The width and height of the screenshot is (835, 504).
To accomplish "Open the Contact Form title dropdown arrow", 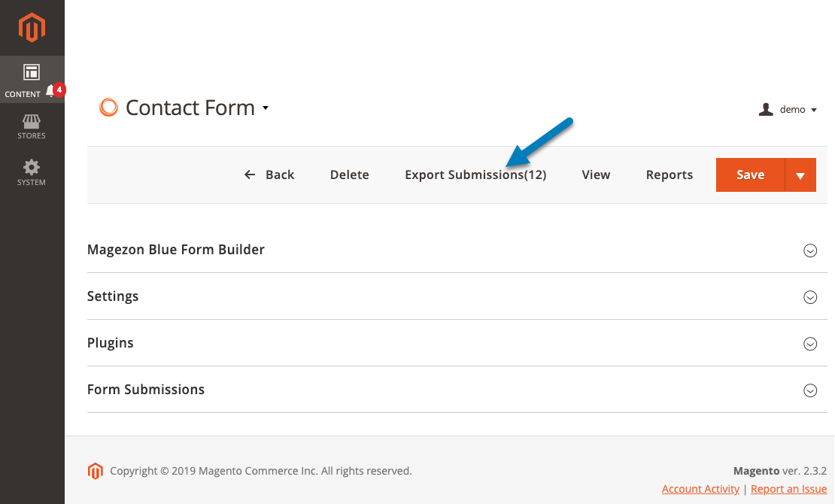I will pyautogui.click(x=266, y=108).
